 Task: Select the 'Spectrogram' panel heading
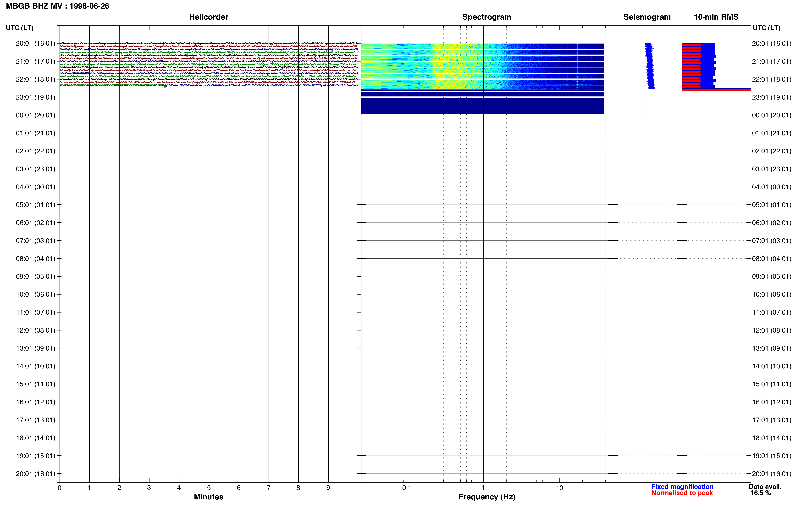point(487,17)
